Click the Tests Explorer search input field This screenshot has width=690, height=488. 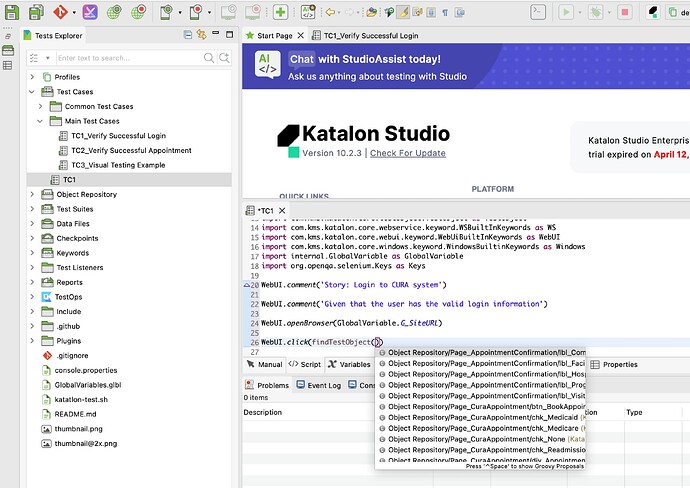pyautogui.click(x=129, y=58)
